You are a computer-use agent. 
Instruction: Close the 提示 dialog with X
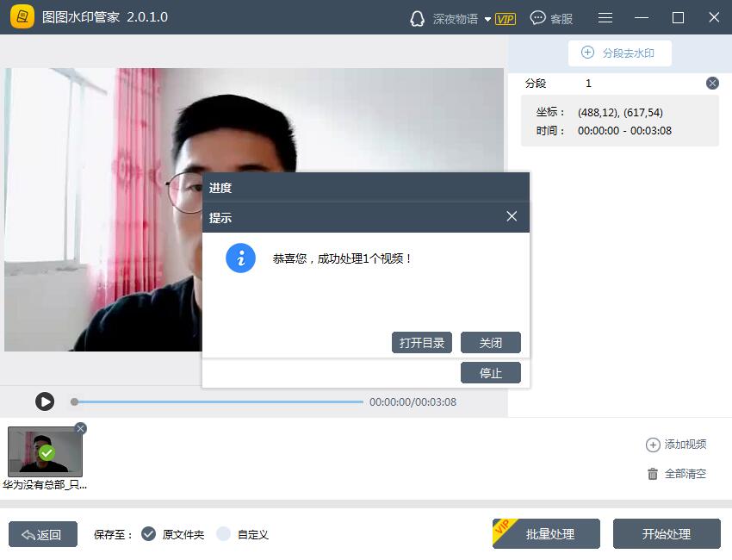[512, 216]
